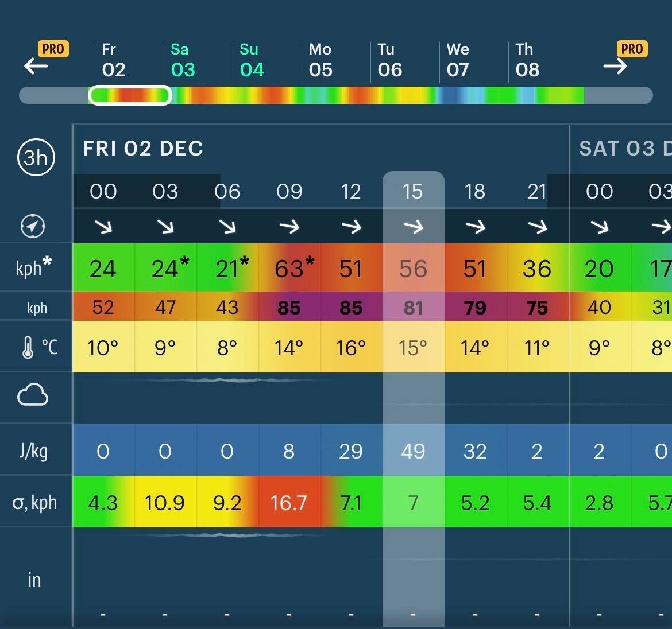The width and height of the screenshot is (672, 629).
Task: Tap the 63* wind speed cell
Action: click(x=290, y=269)
